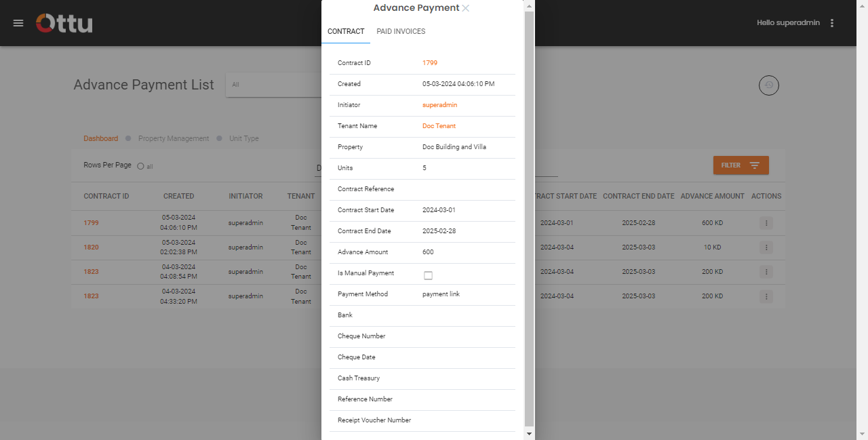Image resolution: width=868 pixels, height=440 pixels.
Task: Open the Dashboard breadcrumb link
Action: pos(100,138)
